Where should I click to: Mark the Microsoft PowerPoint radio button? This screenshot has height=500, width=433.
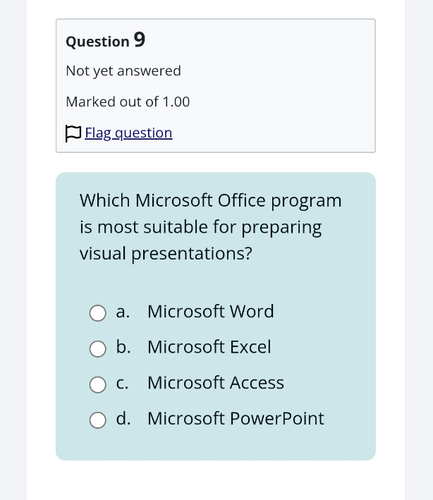coord(98,420)
